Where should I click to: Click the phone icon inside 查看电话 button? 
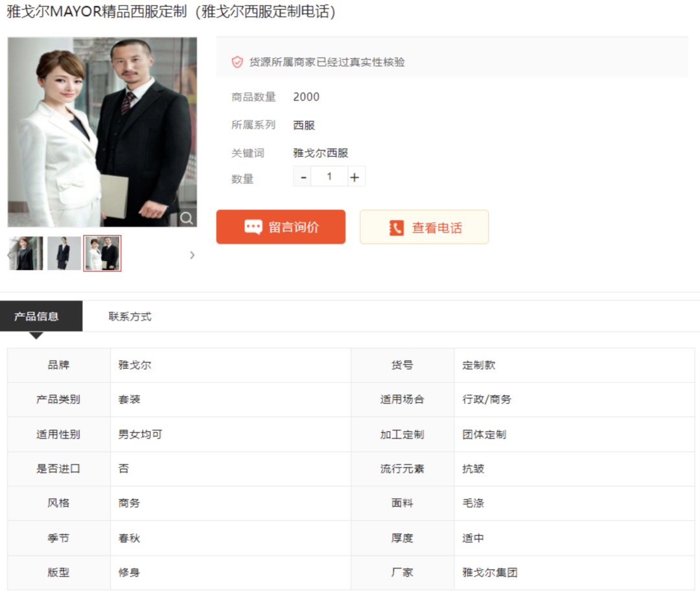pos(396,227)
